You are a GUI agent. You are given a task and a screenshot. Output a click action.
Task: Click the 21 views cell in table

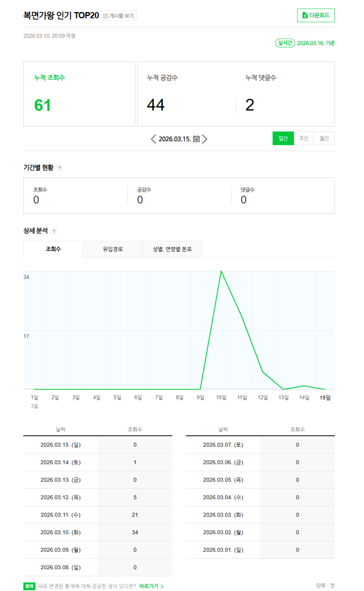pyautogui.click(x=135, y=515)
